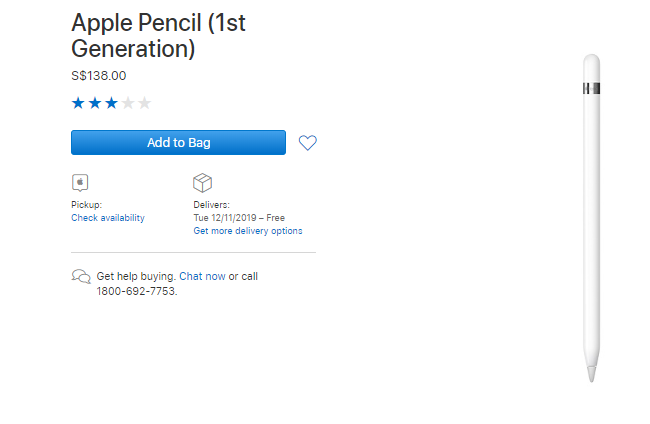
Task: Click the fourth gray rating star
Action: 128,103
